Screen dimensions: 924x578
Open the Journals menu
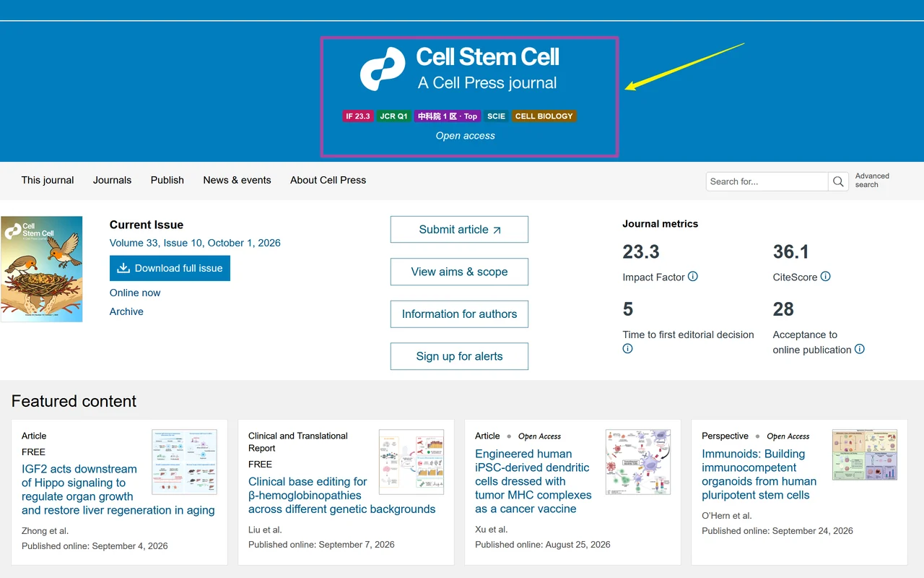point(112,181)
